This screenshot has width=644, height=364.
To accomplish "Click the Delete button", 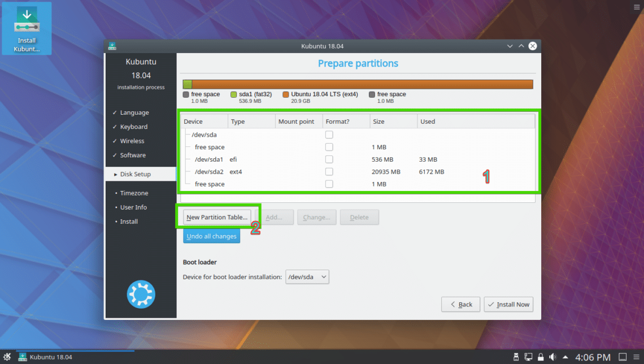I will pos(359,218).
